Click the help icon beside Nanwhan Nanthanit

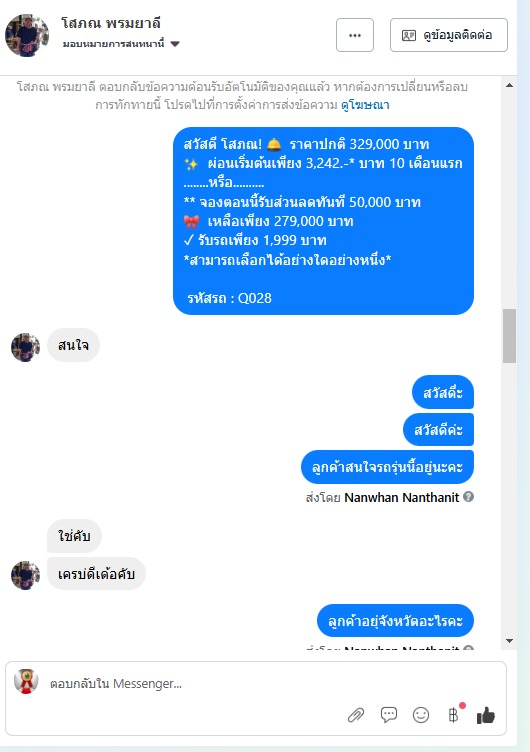click(x=469, y=497)
